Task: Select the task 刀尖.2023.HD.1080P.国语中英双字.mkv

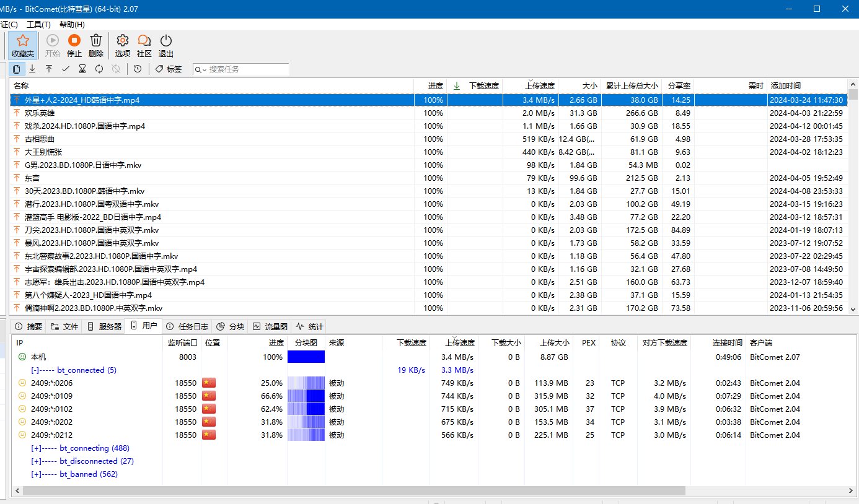Action: click(429, 230)
